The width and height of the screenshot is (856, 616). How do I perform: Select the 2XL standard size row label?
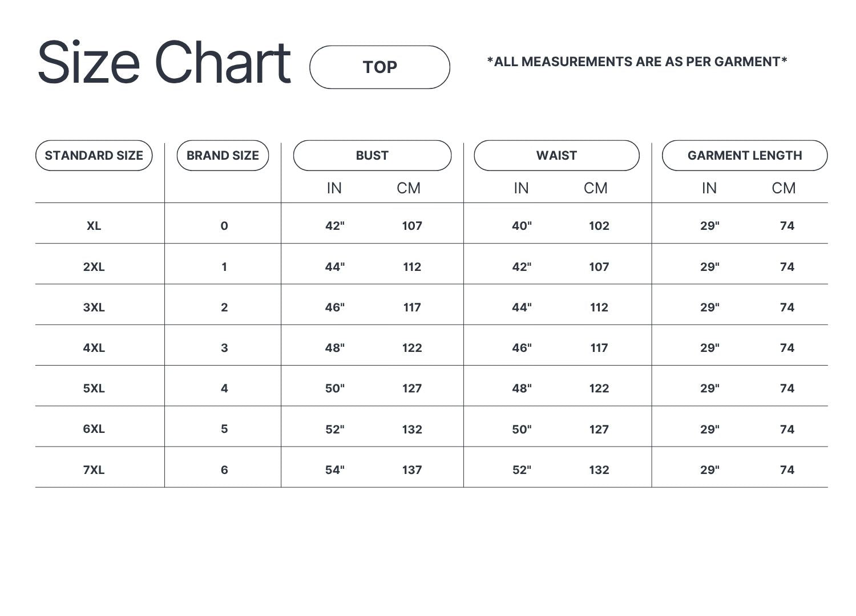pyautogui.click(x=94, y=267)
